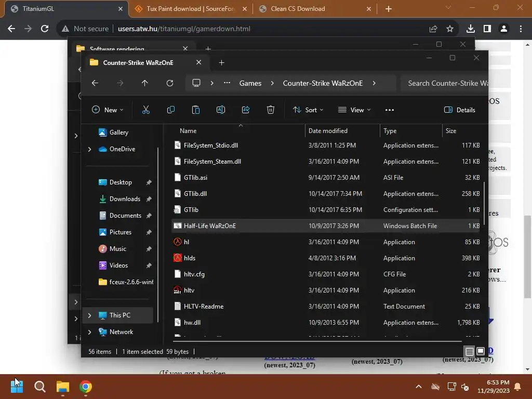The image size is (532, 399).
Task: Toggle Chrome side panel icon
Action: point(487,29)
